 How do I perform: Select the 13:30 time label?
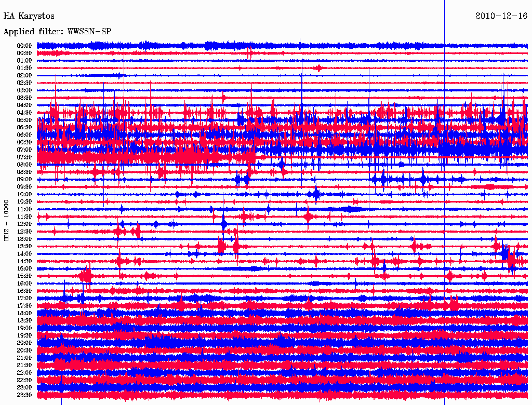[x=24, y=247]
